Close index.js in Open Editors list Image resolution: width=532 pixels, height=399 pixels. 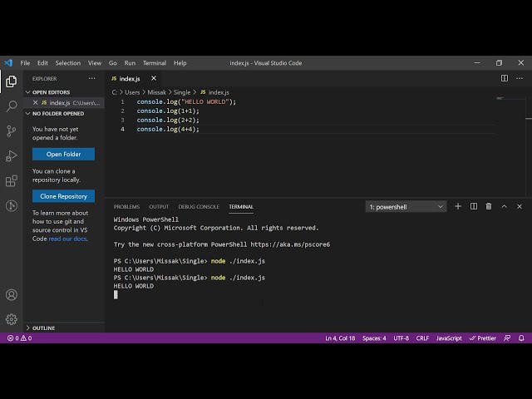35,102
